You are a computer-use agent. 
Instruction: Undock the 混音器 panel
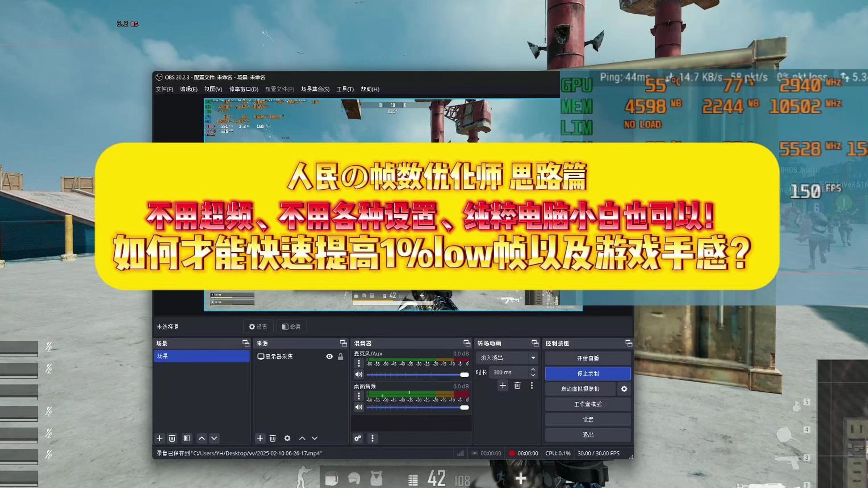[x=467, y=343]
